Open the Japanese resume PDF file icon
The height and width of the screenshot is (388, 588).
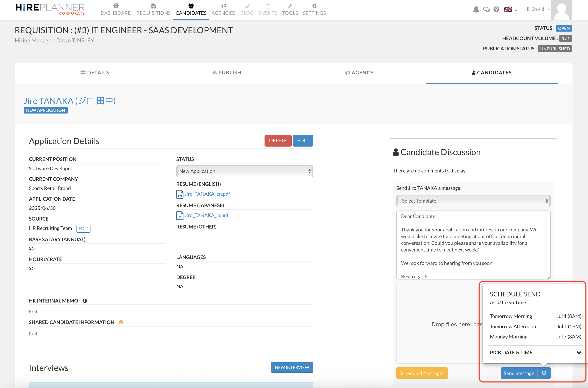180,216
